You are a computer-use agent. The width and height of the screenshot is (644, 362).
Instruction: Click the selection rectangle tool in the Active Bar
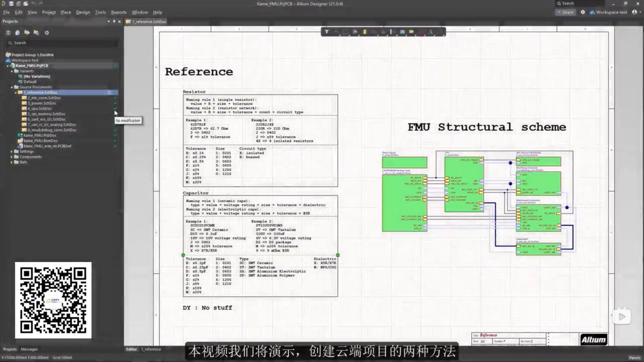346,32
